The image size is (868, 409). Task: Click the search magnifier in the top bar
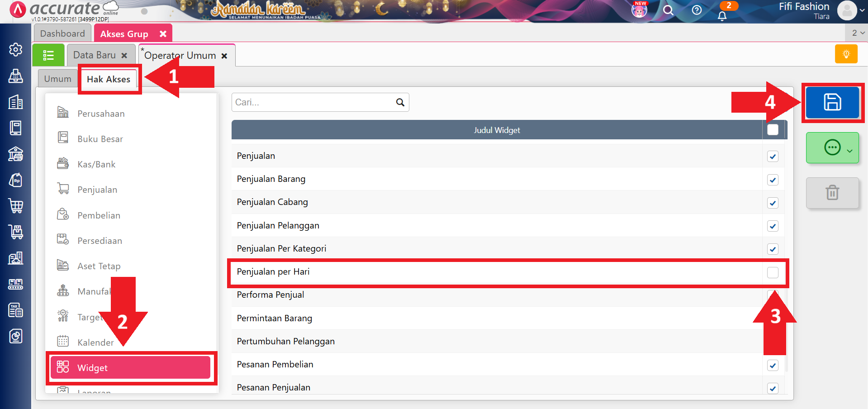[668, 10]
